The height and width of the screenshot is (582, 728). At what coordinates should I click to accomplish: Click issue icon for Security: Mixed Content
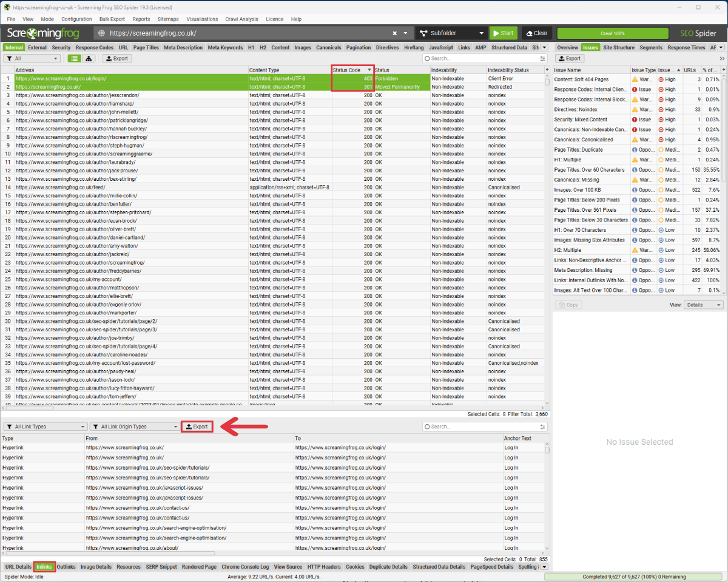point(635,120)
